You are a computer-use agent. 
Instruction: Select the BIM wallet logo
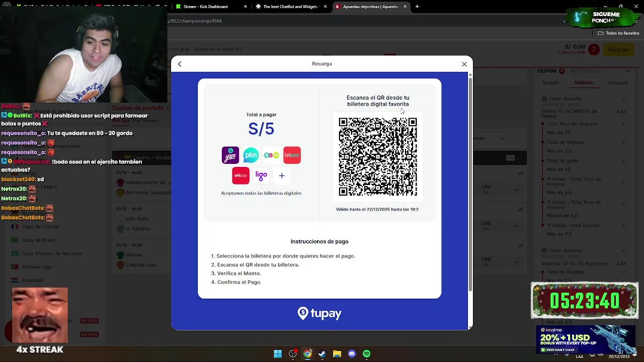(x=271, y=155)
